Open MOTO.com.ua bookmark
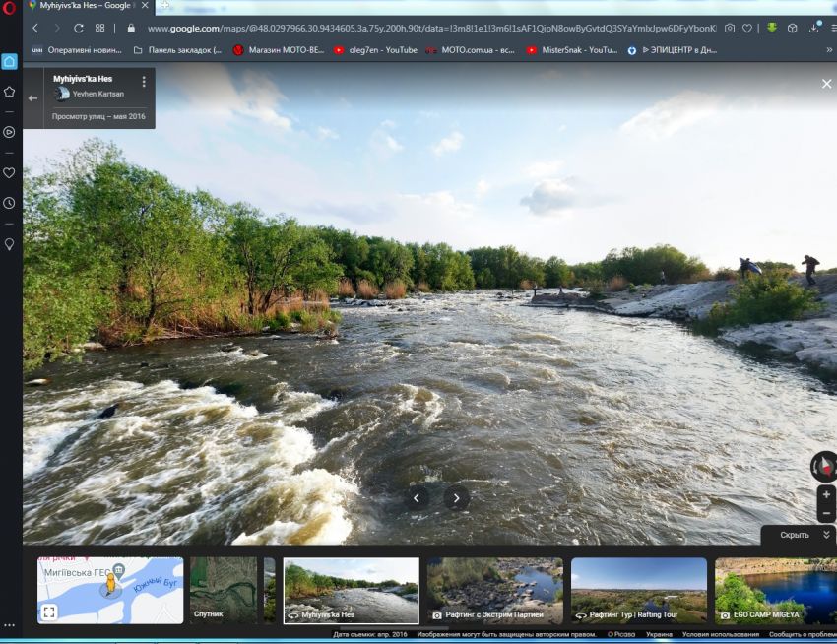The image size is (837, 644). [471, 50]
